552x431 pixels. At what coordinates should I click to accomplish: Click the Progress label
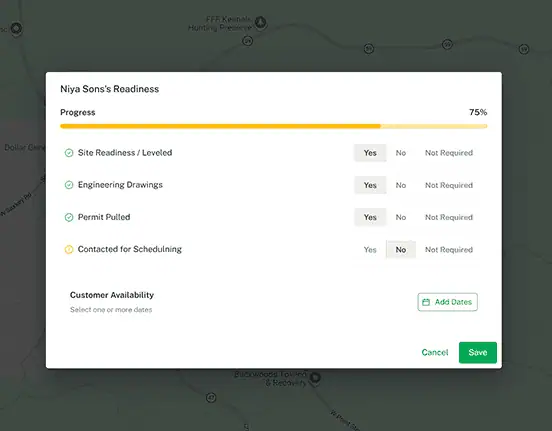click(78, 112)
